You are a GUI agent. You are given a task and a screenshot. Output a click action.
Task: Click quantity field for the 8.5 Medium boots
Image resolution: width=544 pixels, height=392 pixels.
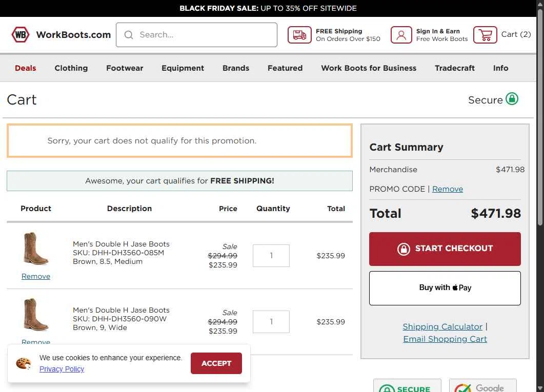pos(271,256)
